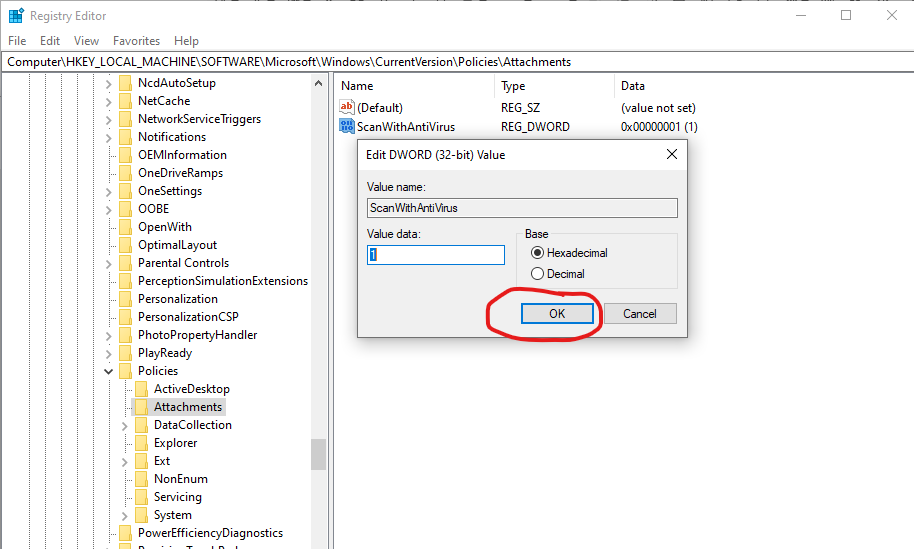Click the Value name field showing ScanWithAntiVirus

tap(522, 208)
